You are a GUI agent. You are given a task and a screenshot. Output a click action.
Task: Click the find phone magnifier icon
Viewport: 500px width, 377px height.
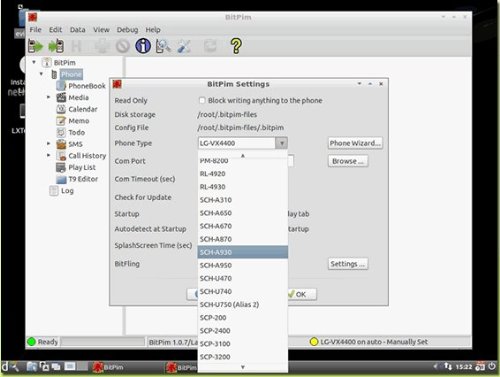tap(163, 46)
